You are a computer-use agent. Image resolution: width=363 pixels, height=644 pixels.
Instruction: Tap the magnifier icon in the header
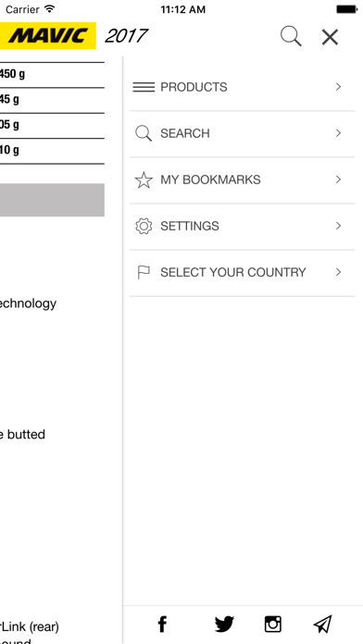[x=291, y=37]
